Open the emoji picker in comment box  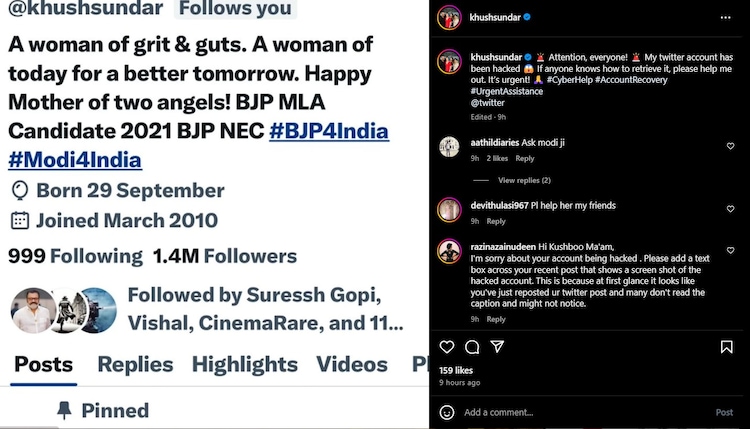tap(447, 412)
